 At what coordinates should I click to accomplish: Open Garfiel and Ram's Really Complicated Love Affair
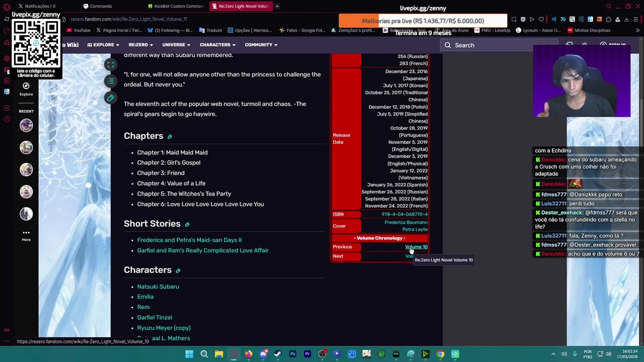[203, 250]
